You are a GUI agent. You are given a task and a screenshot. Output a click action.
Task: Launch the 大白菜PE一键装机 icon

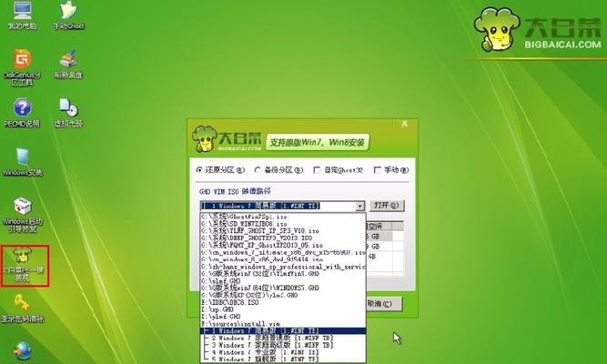tap(25, 265)
